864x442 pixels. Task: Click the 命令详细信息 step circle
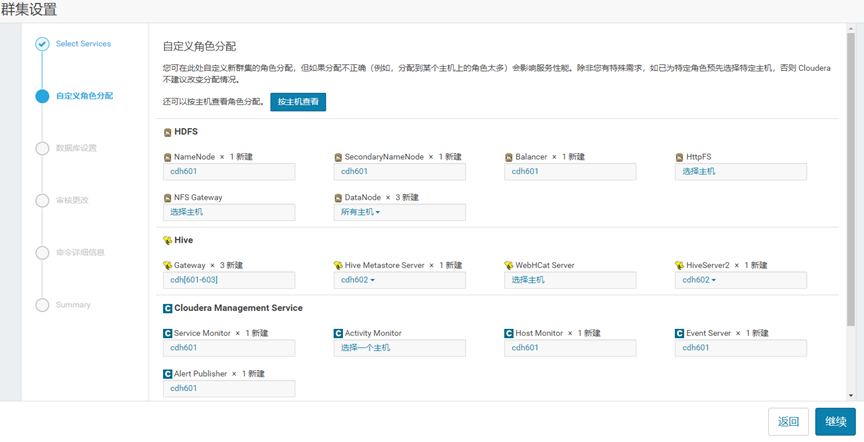(42, 253)
